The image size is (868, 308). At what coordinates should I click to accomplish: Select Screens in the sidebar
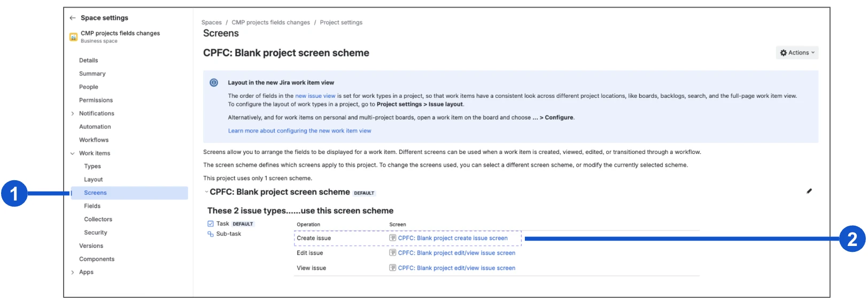129,192
